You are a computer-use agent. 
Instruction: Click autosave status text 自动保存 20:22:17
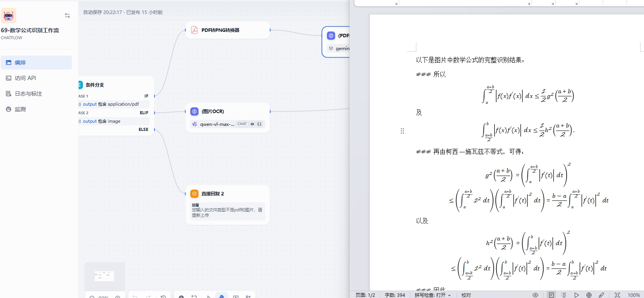103,12
